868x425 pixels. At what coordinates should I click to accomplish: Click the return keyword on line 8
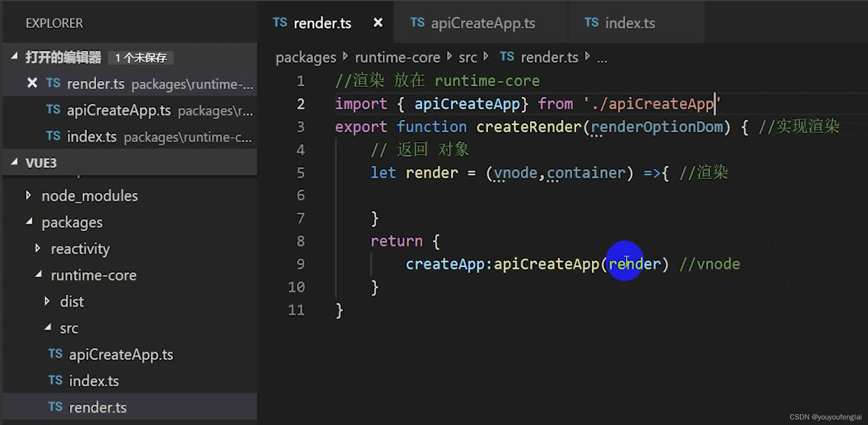tap(396, 241)
